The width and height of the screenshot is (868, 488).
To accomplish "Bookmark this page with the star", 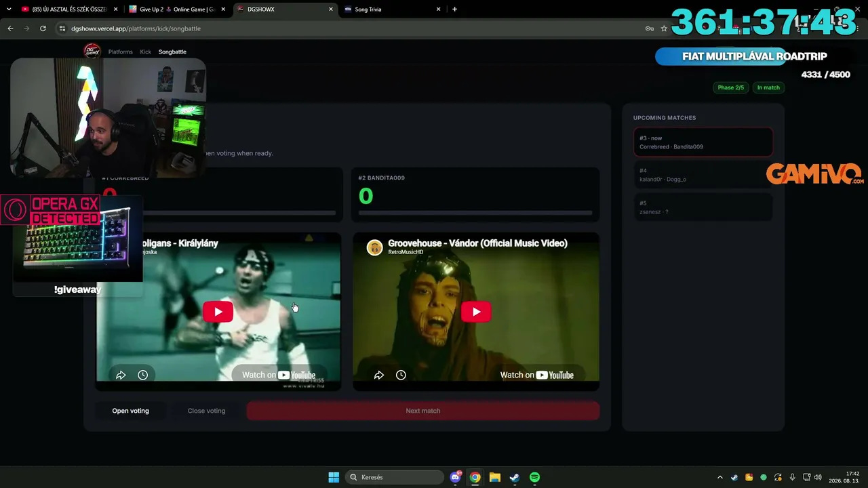I will pyautogui.click(x=664, y=28).
